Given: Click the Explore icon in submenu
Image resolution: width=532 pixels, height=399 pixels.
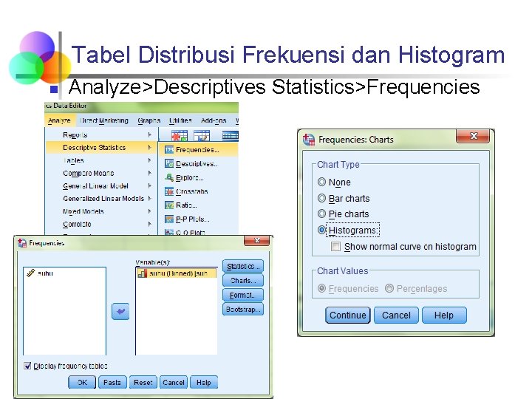Looking at the screenshot, I should point(169,177).
